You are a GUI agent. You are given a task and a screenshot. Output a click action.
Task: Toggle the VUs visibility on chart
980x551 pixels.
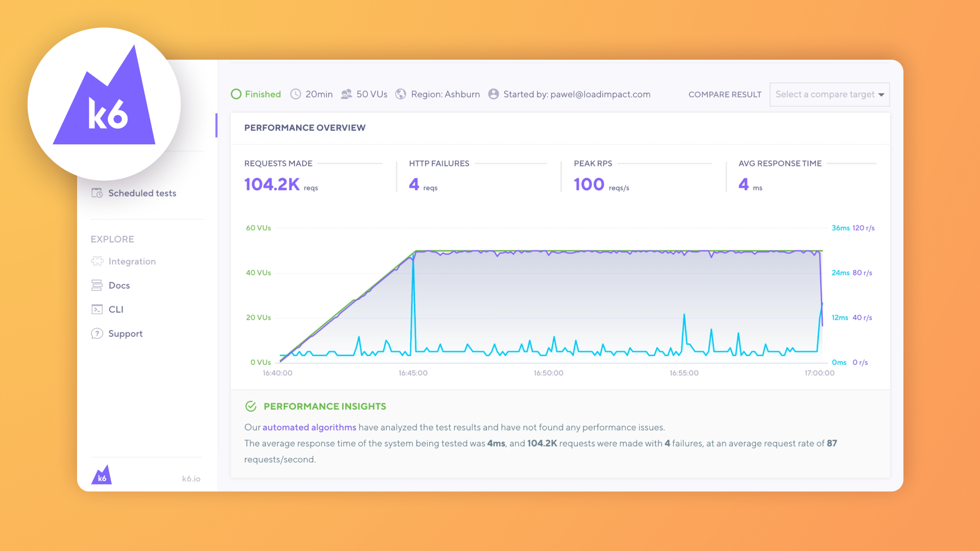257,228
